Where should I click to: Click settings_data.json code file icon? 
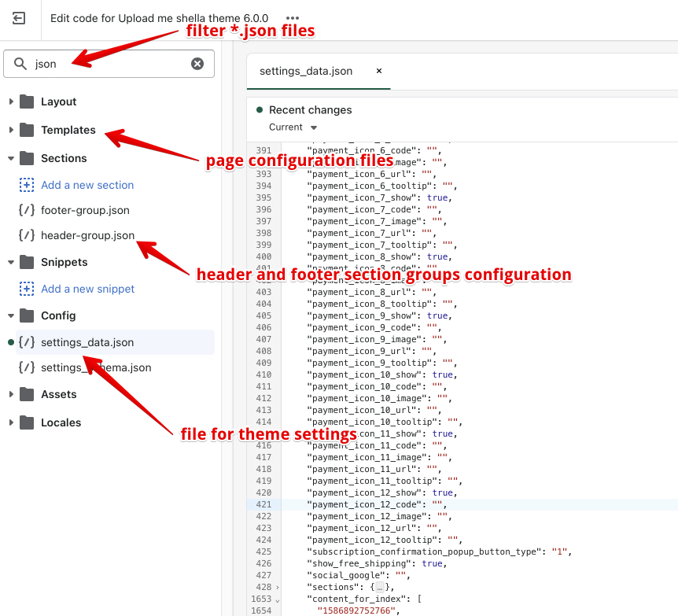point(27,342)
